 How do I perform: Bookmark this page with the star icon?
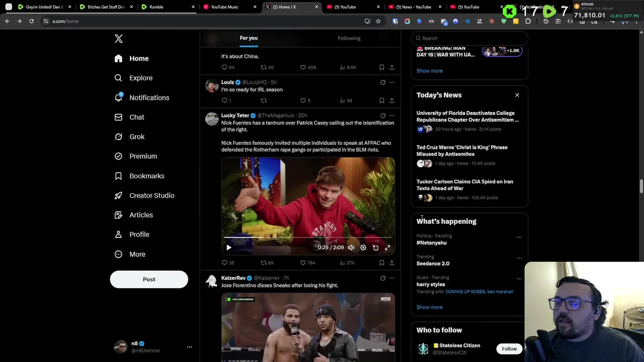point(378,21)
